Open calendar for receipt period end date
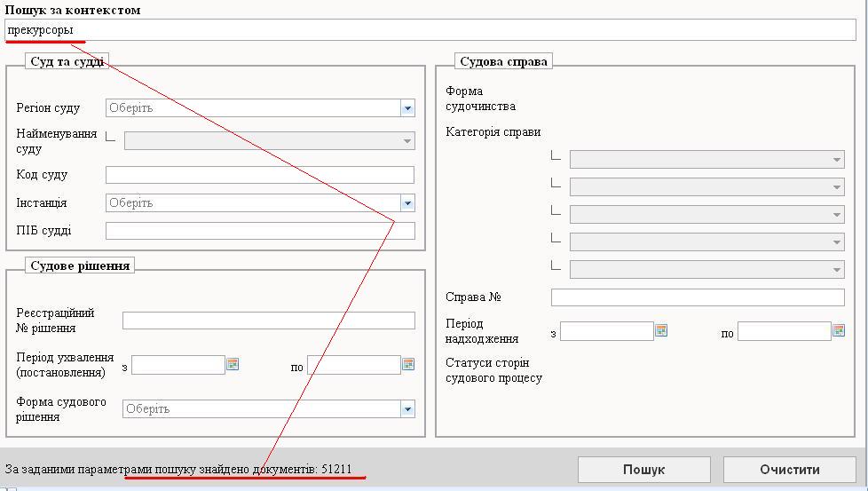868x491 pixels. pos(838,330)
